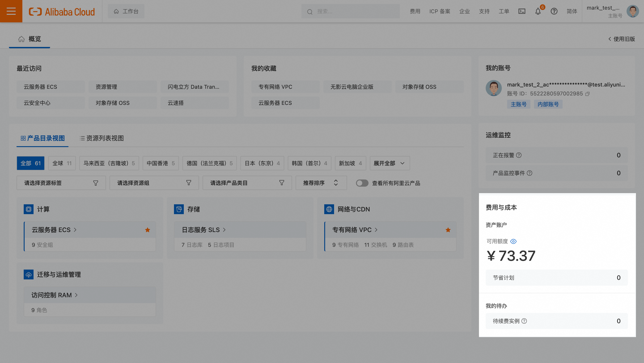The image size is (644, 363).
Task: Open 云速搭 shortcut
Action: pyautogui.click(x=195, y=103)
